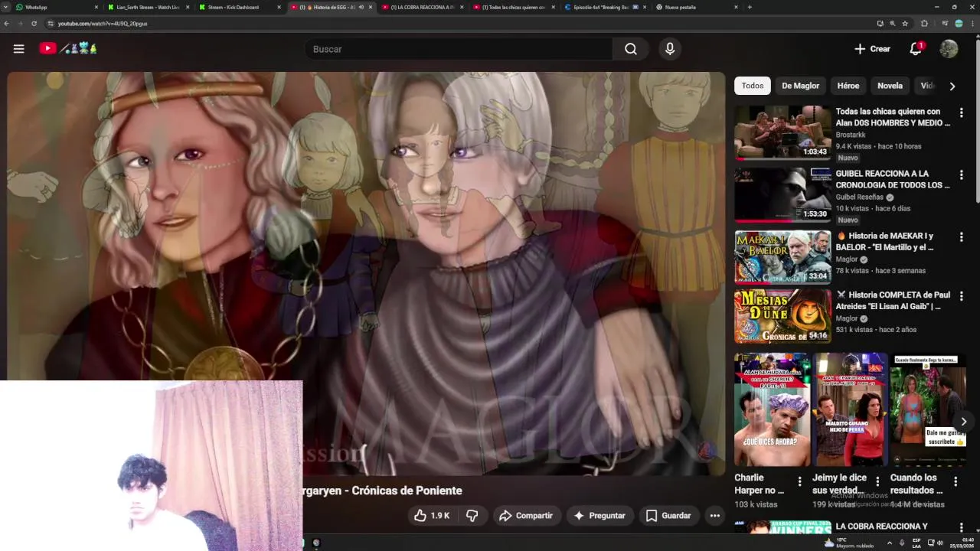Open more actions for the video
The height and width of the screenshot is (551, 980).
tap(714, 516)
